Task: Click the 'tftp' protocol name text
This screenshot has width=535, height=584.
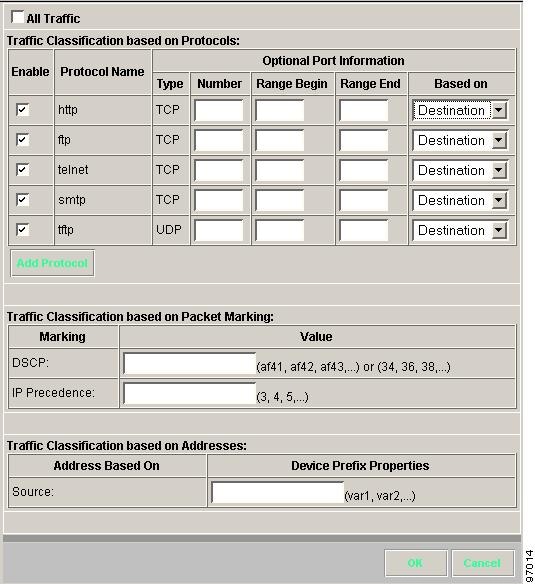Action: 66,230
